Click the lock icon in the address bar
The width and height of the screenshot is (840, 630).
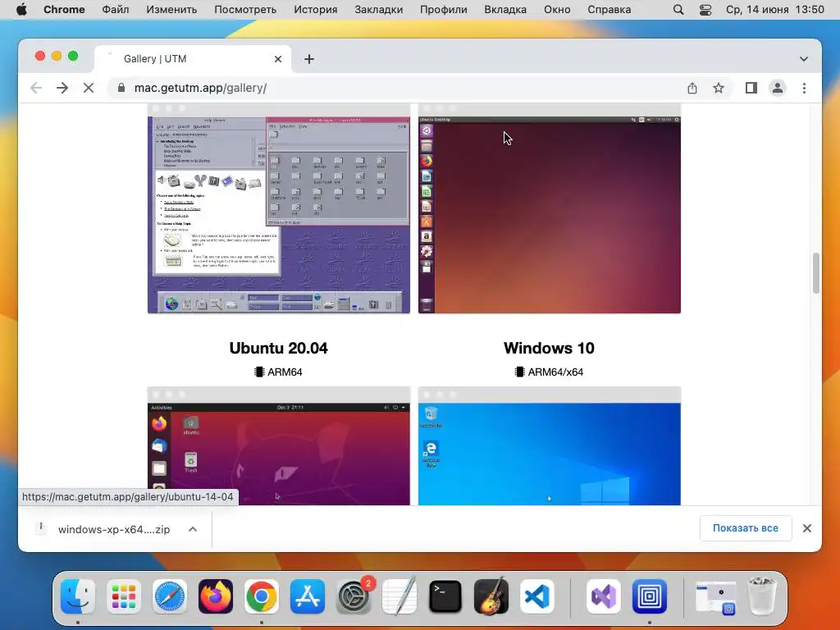[x=121, y=88]
